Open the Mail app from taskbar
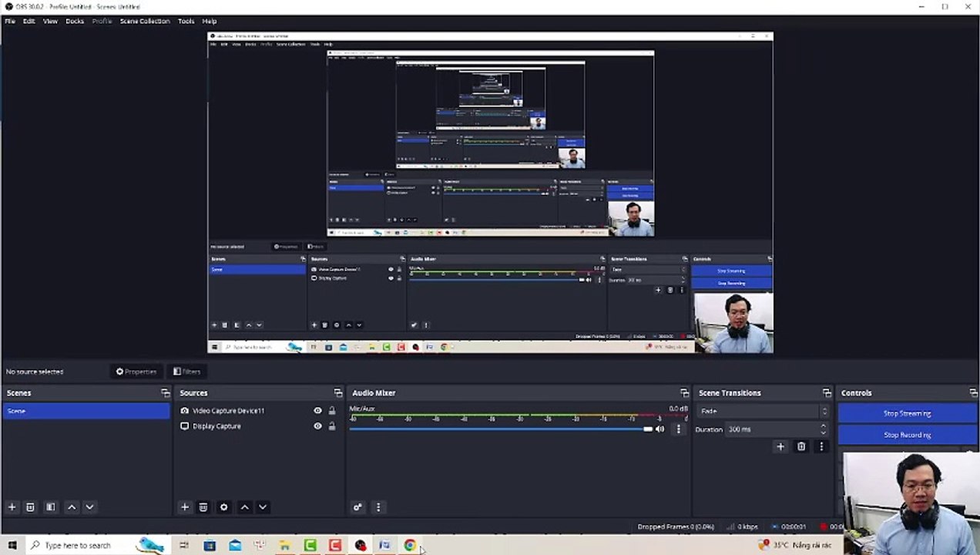The width and height of the screenshot is (980, 555). click(235, 545)
